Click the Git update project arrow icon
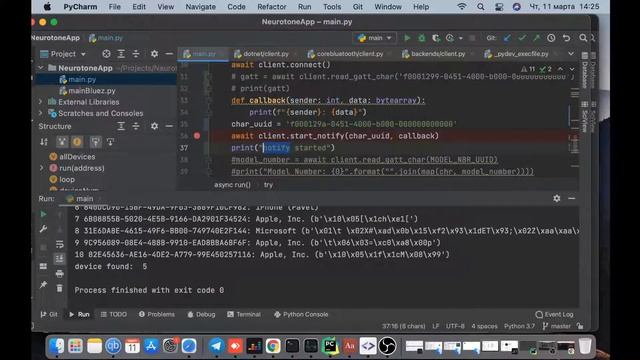 click(507, 38)
